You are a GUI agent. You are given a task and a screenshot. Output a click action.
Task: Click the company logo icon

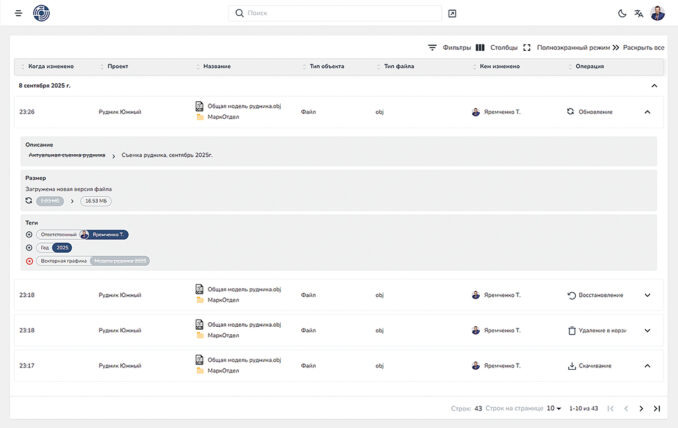(42, 13)
